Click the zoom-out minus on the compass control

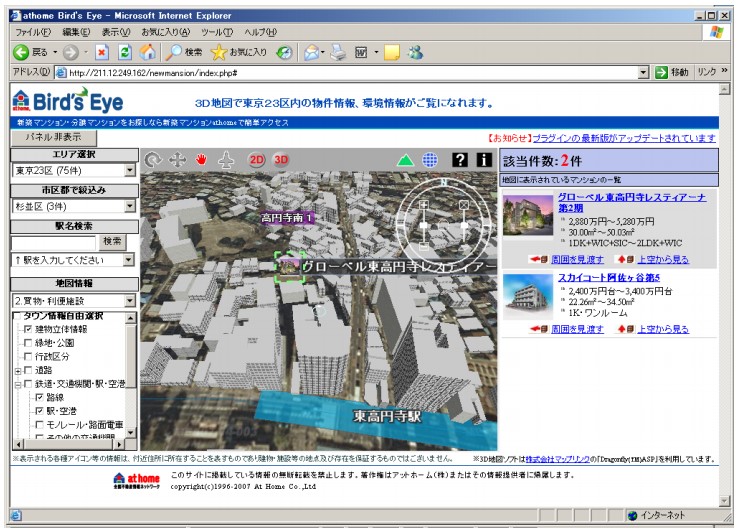(x=424, y=245)
